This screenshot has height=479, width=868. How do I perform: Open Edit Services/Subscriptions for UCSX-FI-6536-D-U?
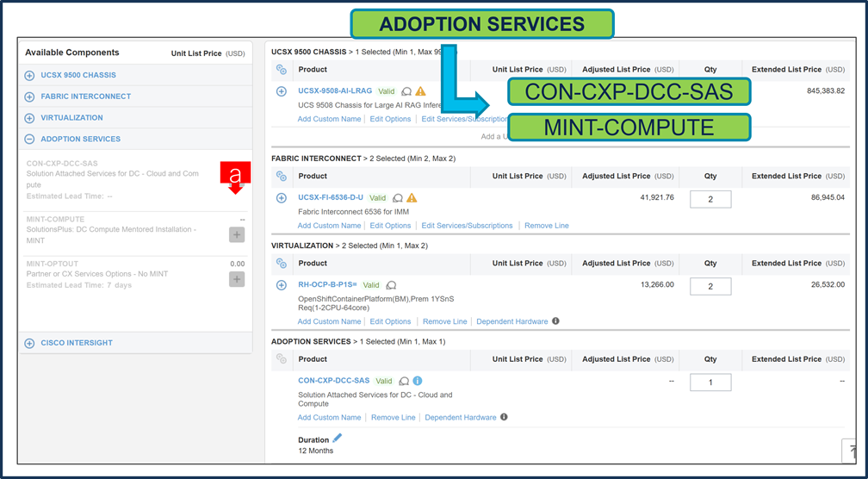tap(468, 226)
